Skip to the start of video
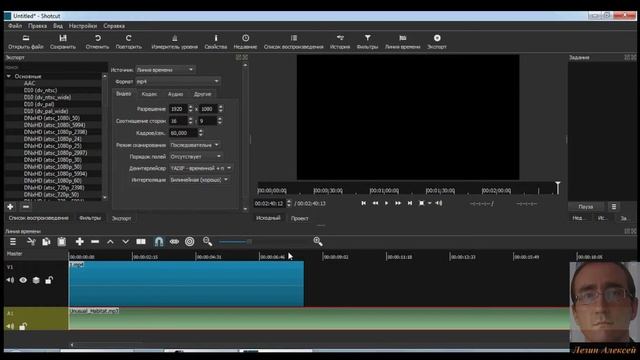Viewport: 640px width, 360px height. 364,203
